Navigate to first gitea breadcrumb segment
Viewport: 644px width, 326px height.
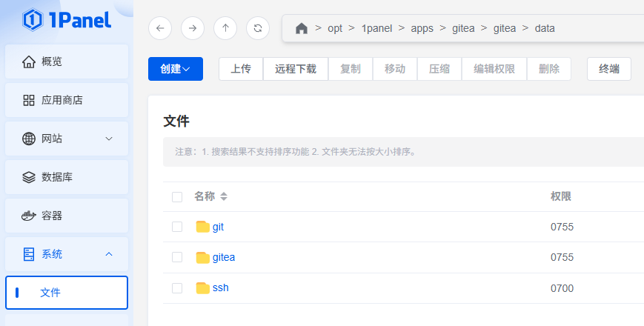[463, 28]
